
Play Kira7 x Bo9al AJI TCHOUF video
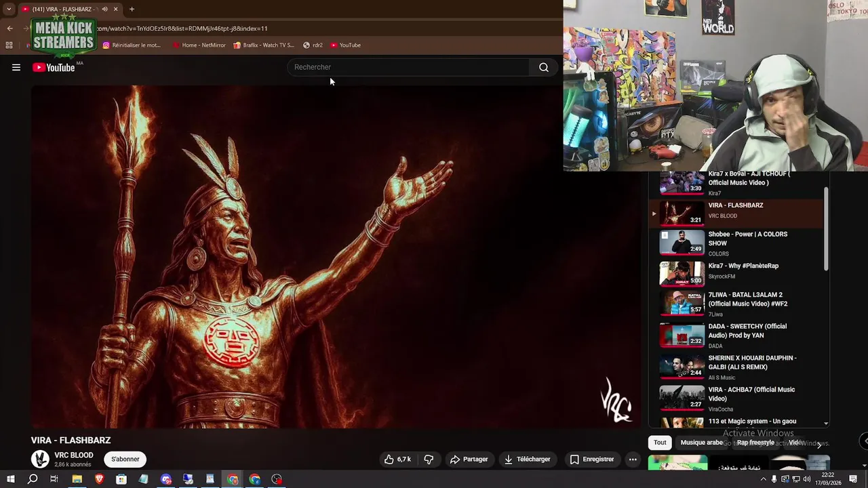coord(736,183)
